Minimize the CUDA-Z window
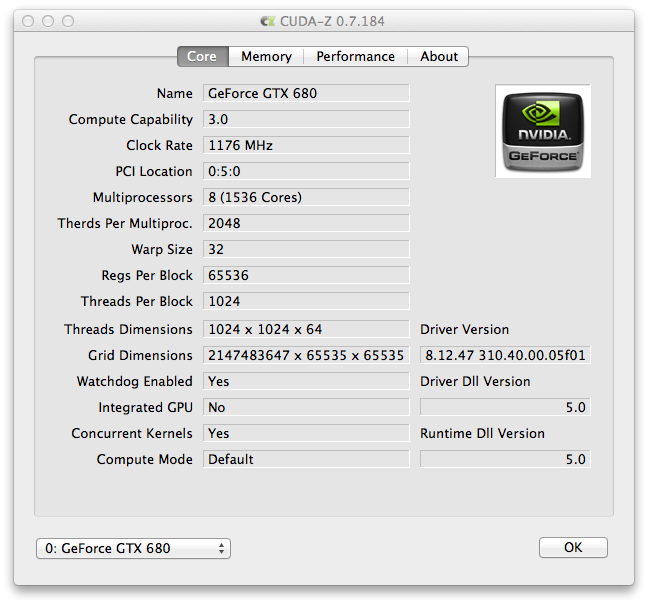Image resolution: width=648 pixels, height=605 pixels. [x=48, y=21]
